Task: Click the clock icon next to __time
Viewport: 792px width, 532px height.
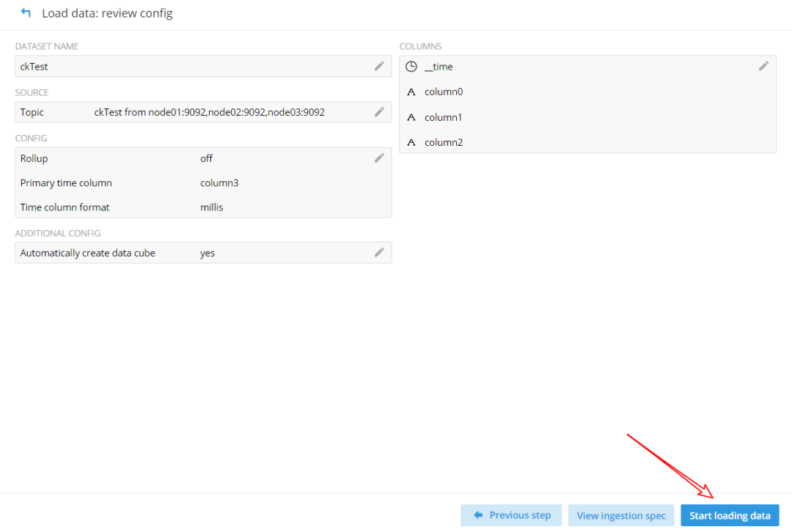Action: 411,67
